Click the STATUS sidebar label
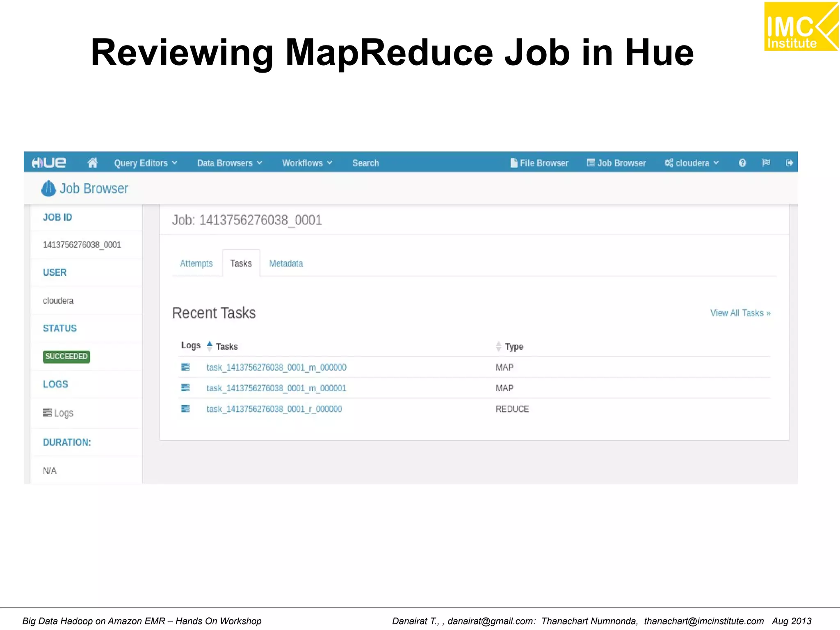Screen dimensions: 840x630 (x=60, y=328)
